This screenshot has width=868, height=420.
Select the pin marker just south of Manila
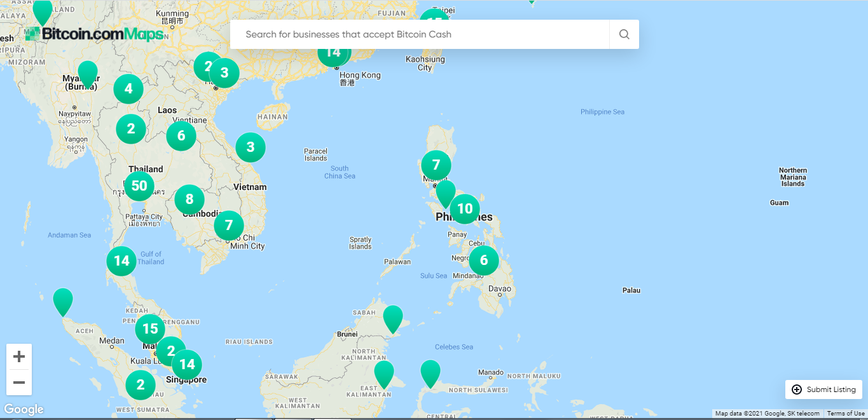coord(446,194)
